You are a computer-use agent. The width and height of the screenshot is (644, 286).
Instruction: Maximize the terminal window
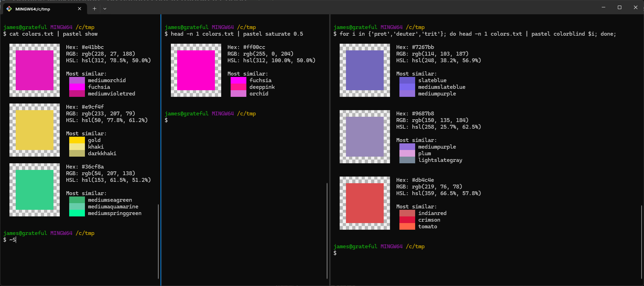(620, 7)
